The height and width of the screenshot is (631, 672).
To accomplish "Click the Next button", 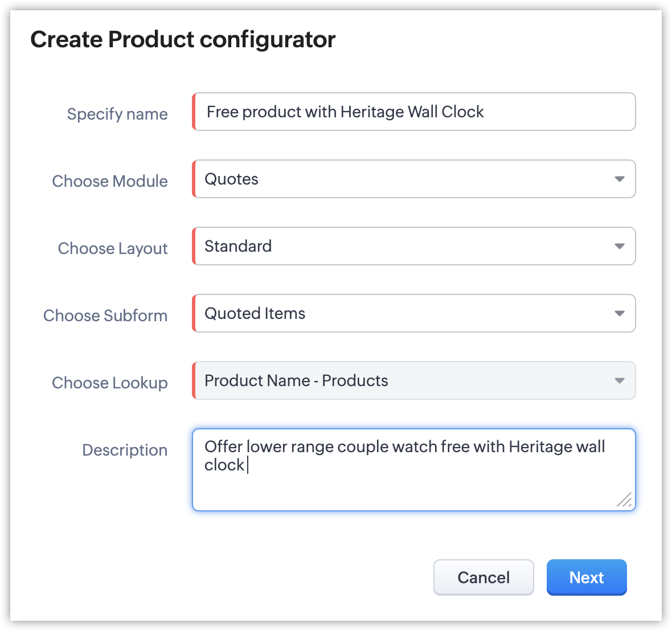I will coord(587,577).
